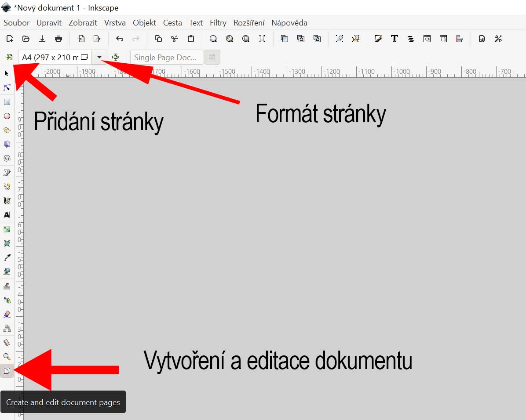Switch to the Selector arrow tool

pyautogui.click(x=7, y=73)
